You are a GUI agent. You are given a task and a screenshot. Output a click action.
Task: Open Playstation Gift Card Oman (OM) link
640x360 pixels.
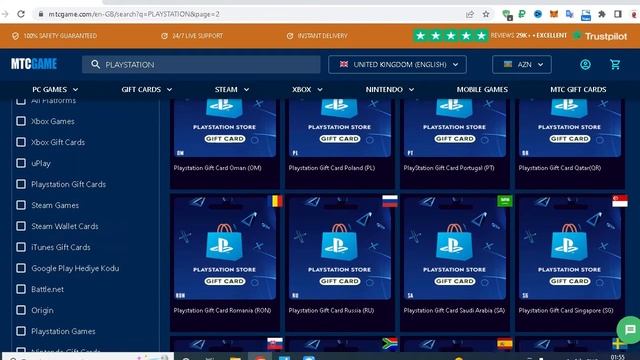tap(218, 168)
